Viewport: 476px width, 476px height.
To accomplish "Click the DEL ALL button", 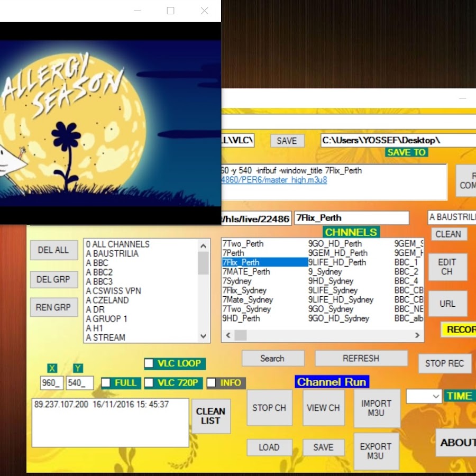I will [53, 250].
